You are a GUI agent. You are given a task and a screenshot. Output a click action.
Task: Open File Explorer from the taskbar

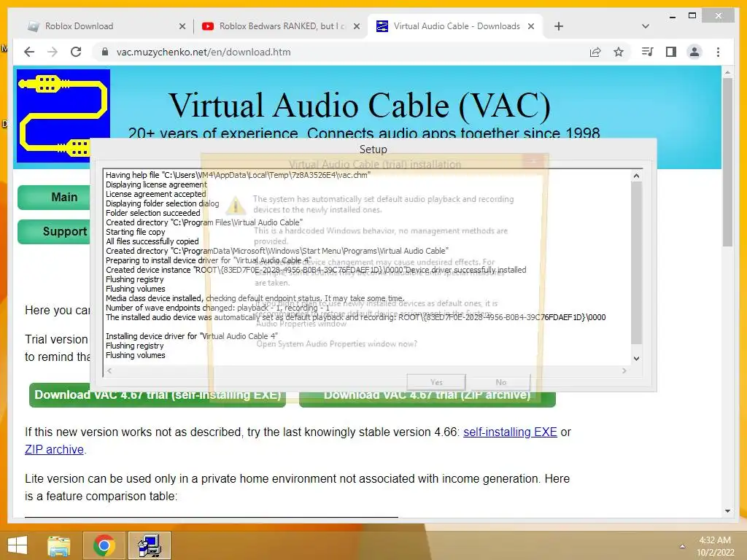click(x=59, y=545)
